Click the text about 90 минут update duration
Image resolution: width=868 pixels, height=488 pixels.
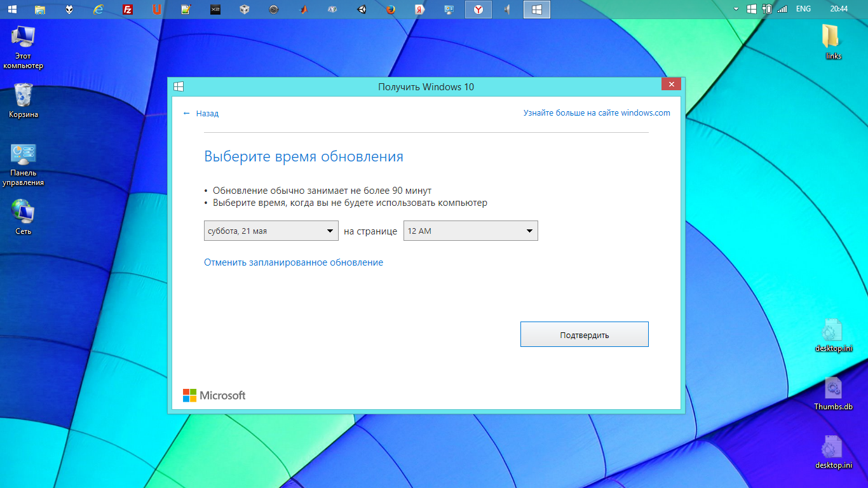coord(322,190)
